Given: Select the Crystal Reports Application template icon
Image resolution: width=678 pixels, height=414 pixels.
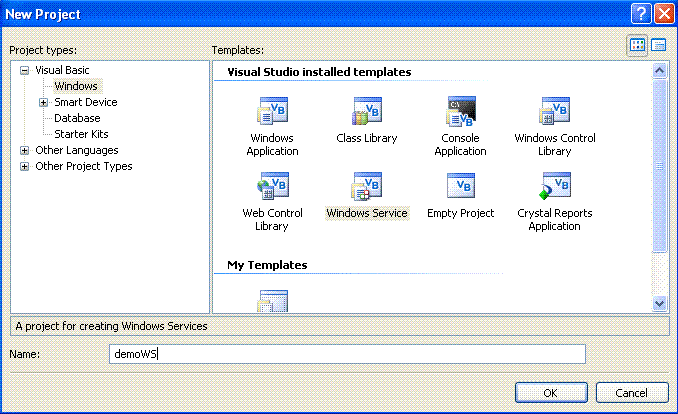Looking at the screenshot, I should 555,186.
